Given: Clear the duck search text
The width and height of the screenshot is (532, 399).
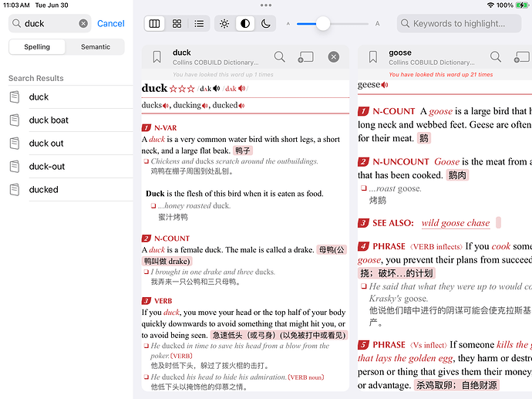Looking at the screenshot, I should point(83,23).
